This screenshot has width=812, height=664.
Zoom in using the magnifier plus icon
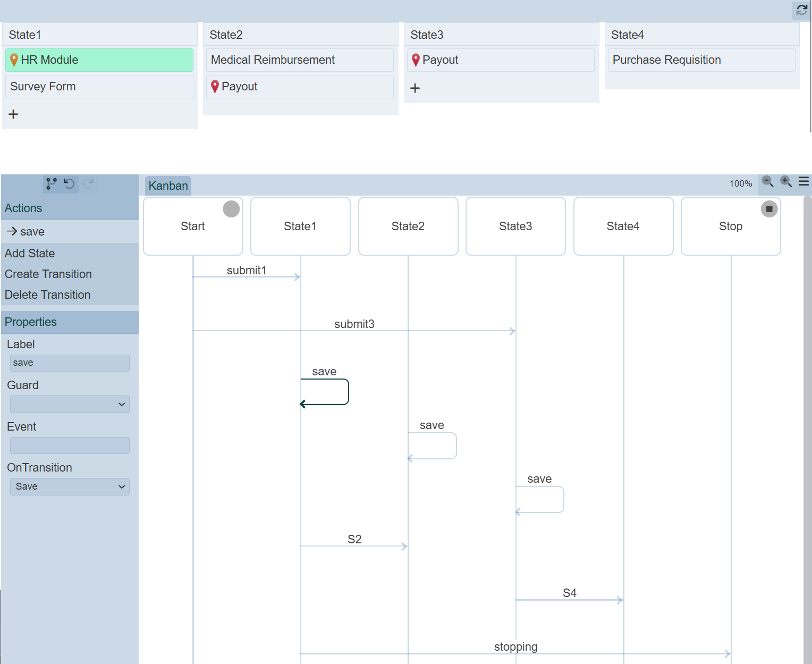pyautogui.click(x=785, y=182)
